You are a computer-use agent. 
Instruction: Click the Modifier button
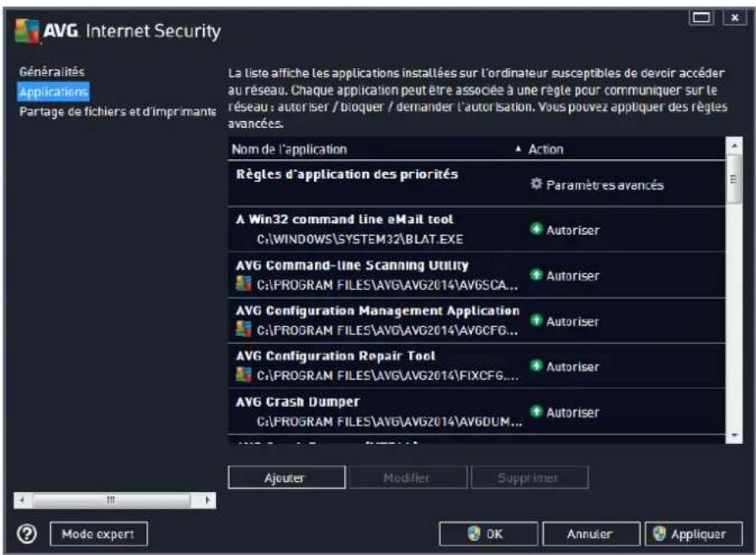[408, 478]
